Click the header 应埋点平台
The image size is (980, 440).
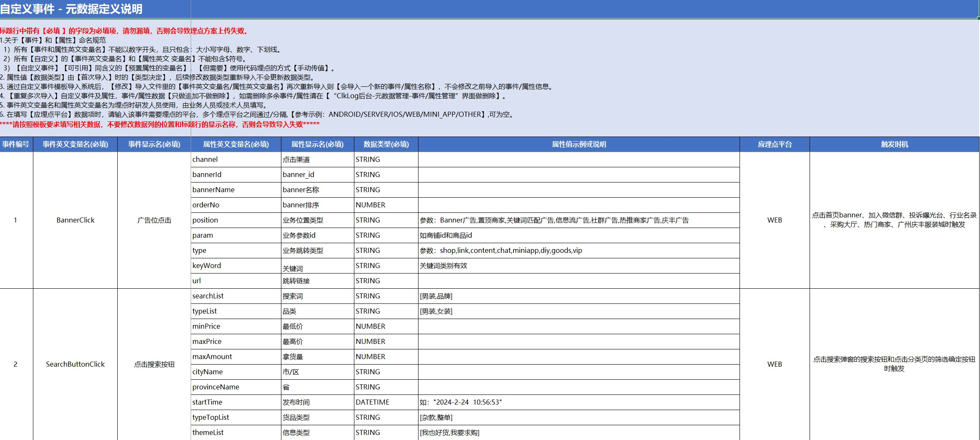coord(775,144)
